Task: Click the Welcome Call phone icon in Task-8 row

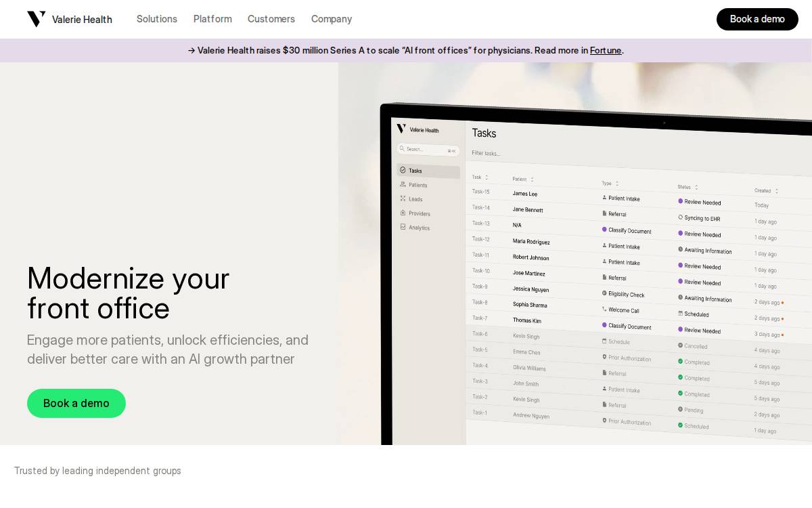Action: tap(604, 309)
